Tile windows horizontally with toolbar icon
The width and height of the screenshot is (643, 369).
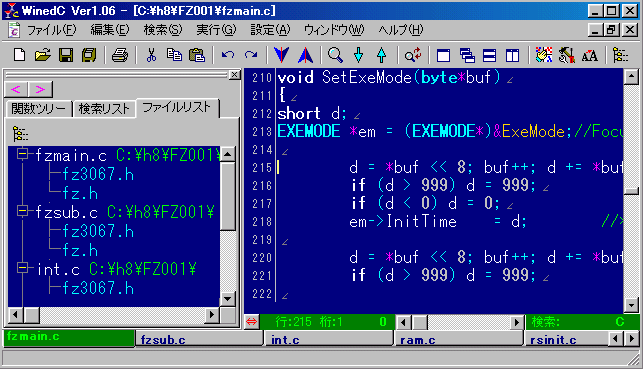[x=490, y=55]
